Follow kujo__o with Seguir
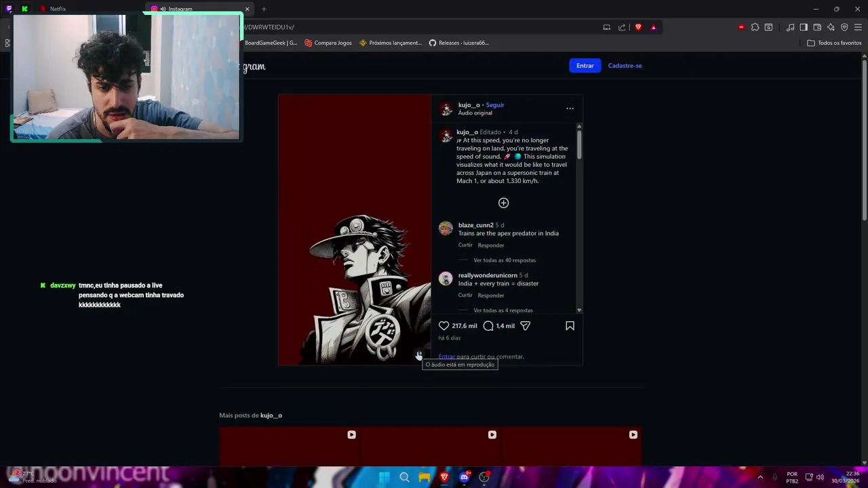868x488 pixels. [495, 105]
